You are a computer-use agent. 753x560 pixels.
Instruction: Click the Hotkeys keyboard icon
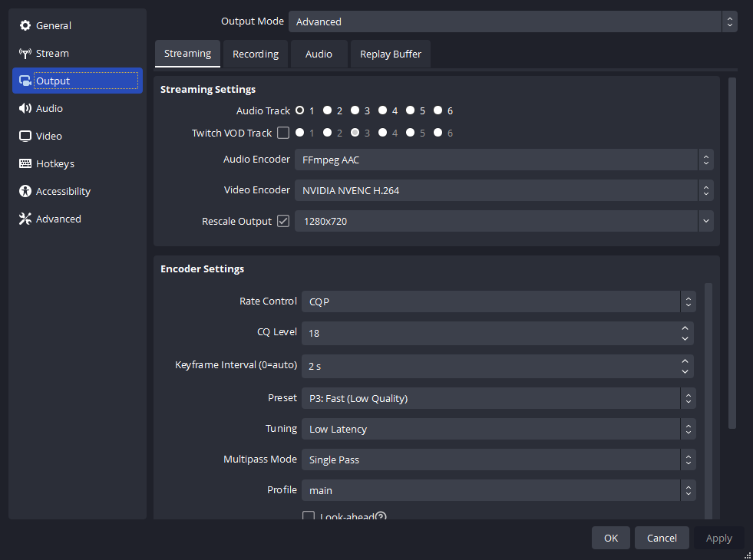tap(25, 164)
